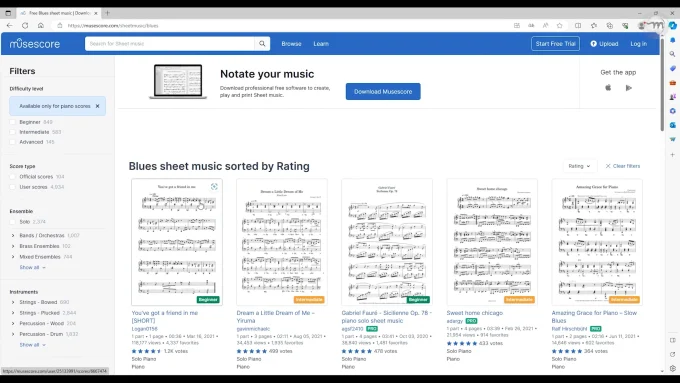Click the Musescore logo
This screenshot has height=383, width=680.
[x=35, y=43]
